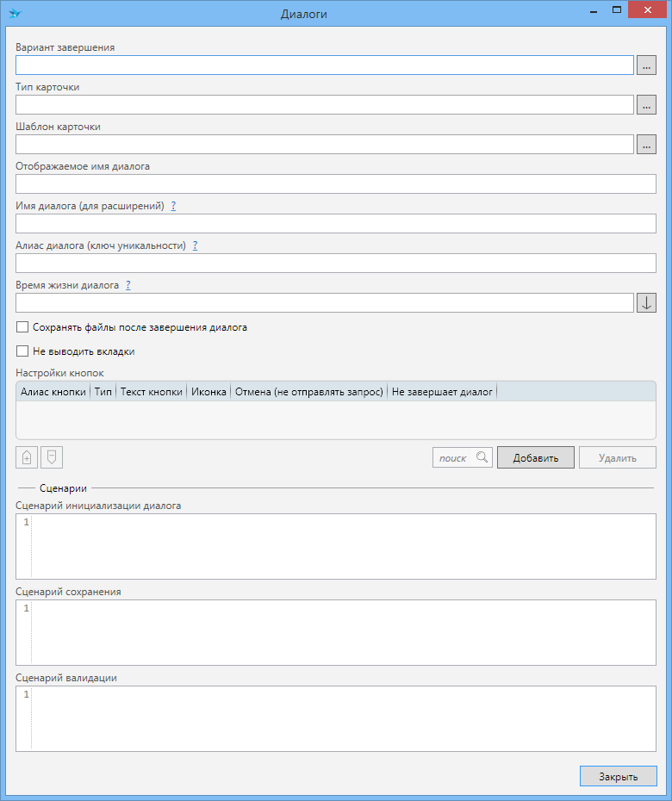Click the move row down icon
This screenshot has width=672, height=801.
tap(52, 457)
